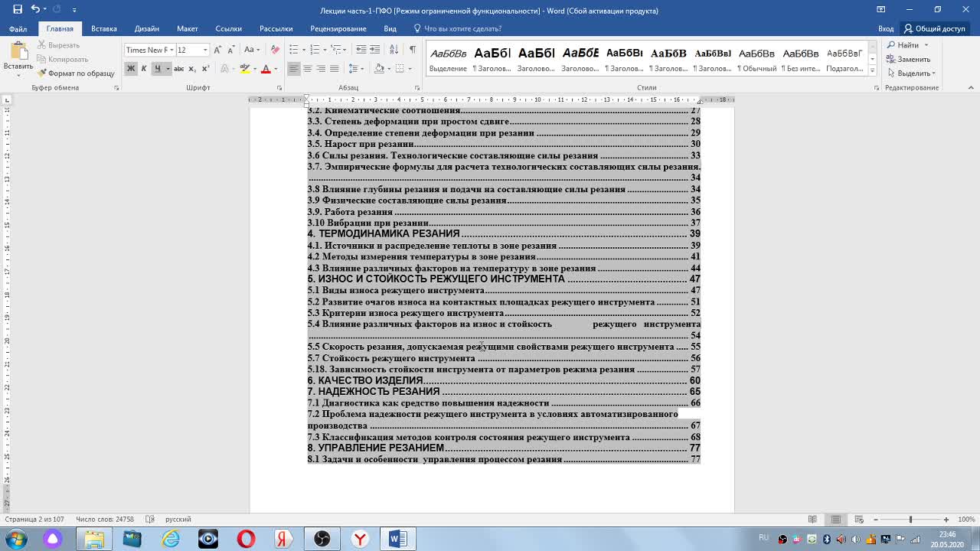The width and height of the screenshot is (980, 551).
Task: Switch to Макет tab
Action: tap(188, 28)
